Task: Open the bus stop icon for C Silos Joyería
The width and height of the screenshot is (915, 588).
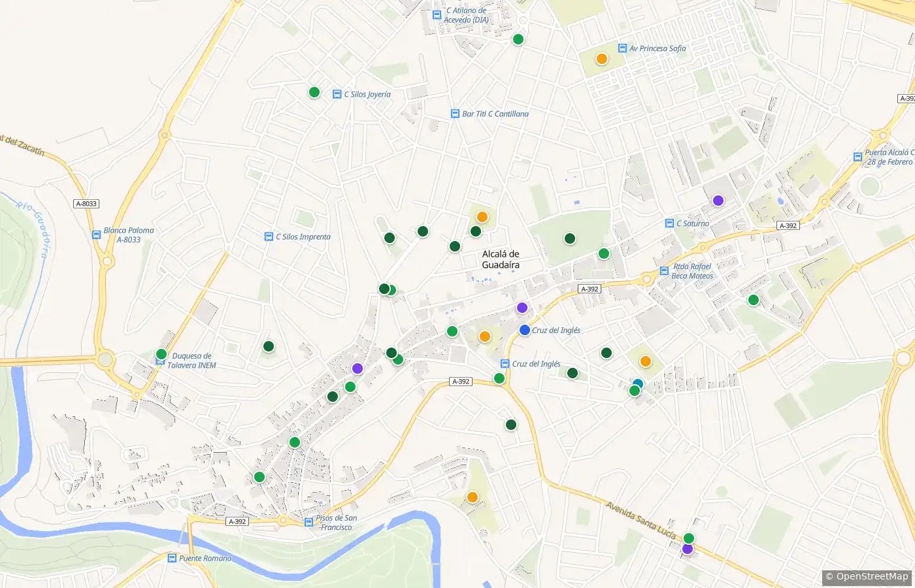Action: [337, 94]
